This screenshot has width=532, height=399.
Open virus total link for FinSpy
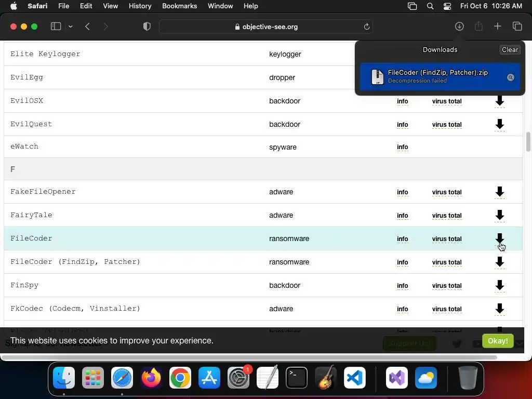pos(447,286)
